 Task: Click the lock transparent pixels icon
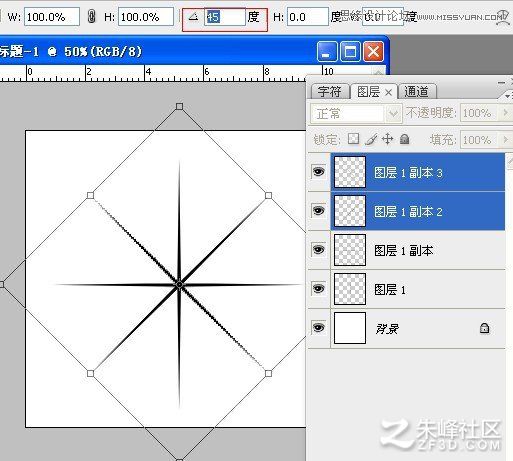(x=353, y=139)
